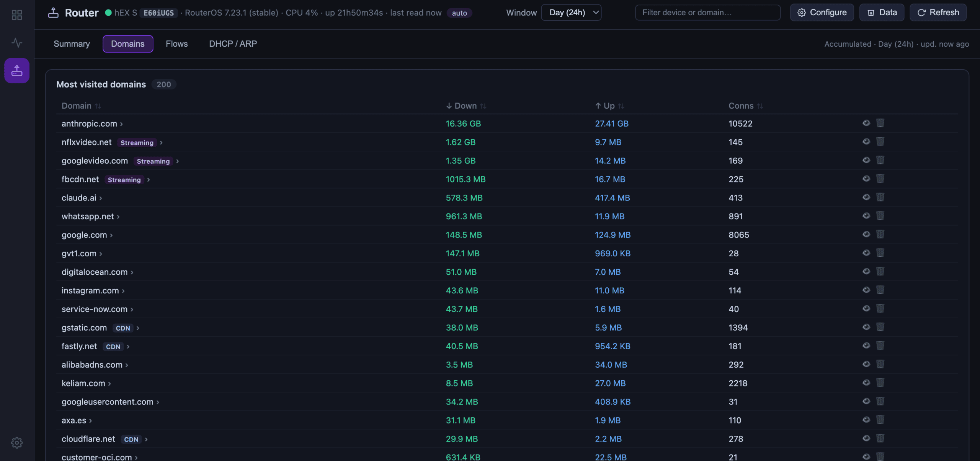This screenshot has width=980, height=461.
Task: Toggle visibility eye for cloudflare.net
Action: [x=866, y=438]
